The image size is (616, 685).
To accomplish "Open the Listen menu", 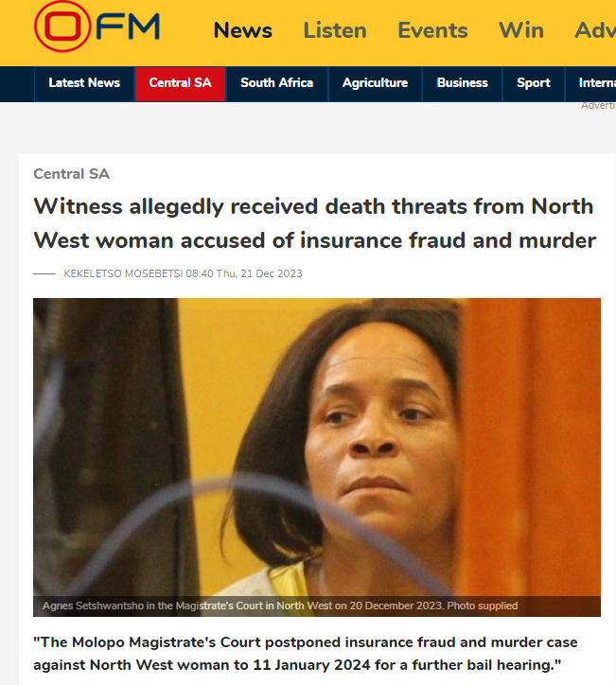I will coord(335,30).
